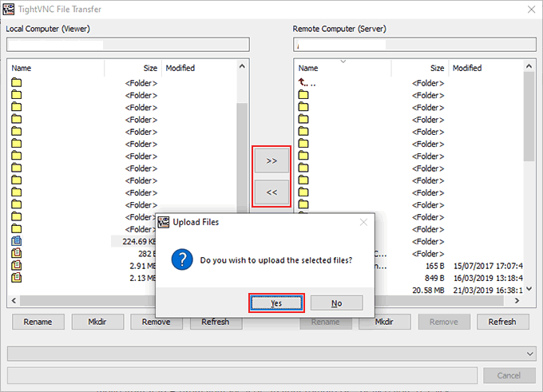Decline the upload by clicking No
The height and width of the screenshot is (392, 543).
336,303
